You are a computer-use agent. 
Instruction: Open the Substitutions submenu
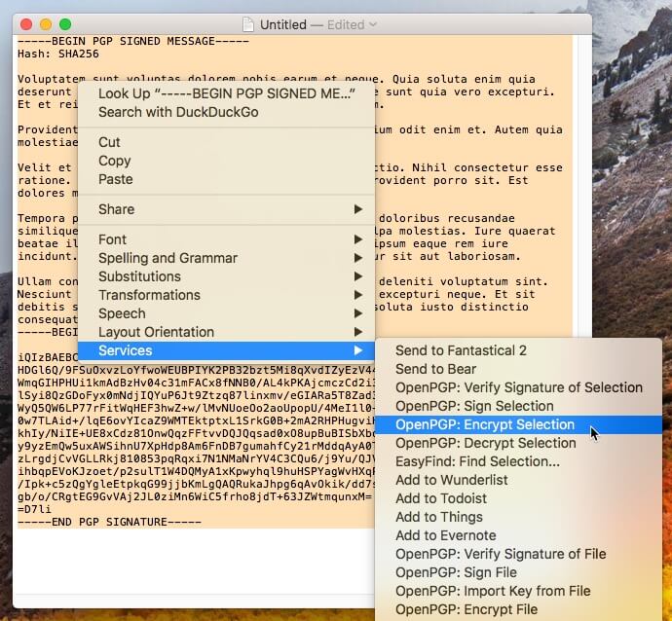pyautogui.click(x=226, y=276)
